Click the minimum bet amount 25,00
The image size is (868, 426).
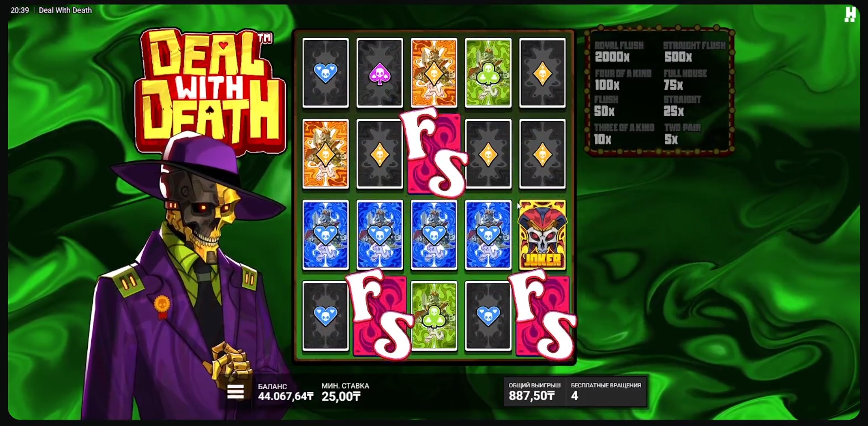(x=341, y=396)
